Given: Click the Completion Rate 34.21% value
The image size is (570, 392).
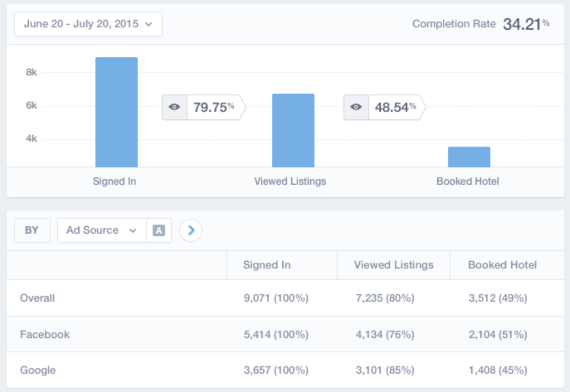Looking at the screenshot, I should (526, 24).
